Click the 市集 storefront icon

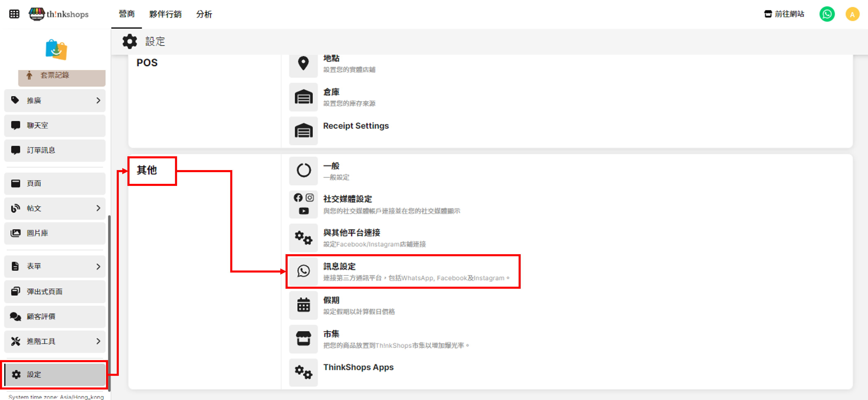click(x=303, y=339)
